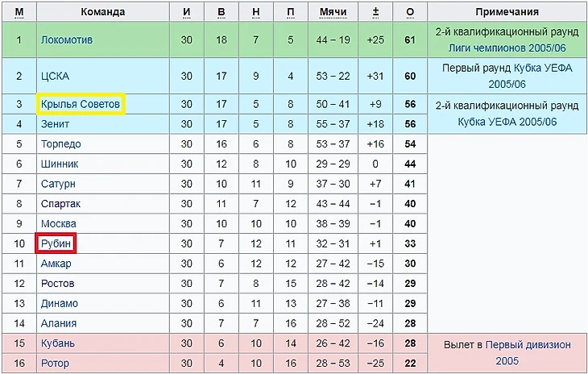Open the ЦСКА team link
The image size is (588, 374).
click(x=55, y=76)
